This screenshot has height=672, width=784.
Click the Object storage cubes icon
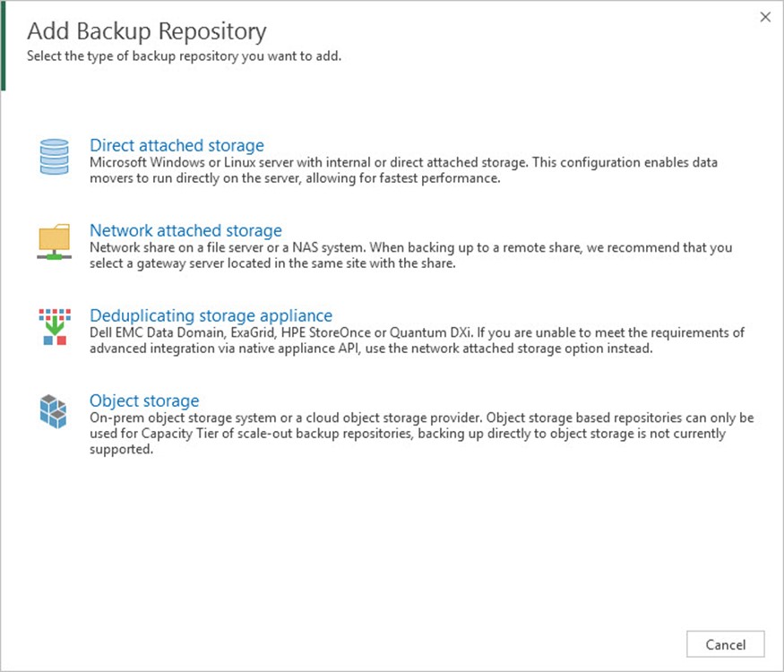[x=54, y=412]
